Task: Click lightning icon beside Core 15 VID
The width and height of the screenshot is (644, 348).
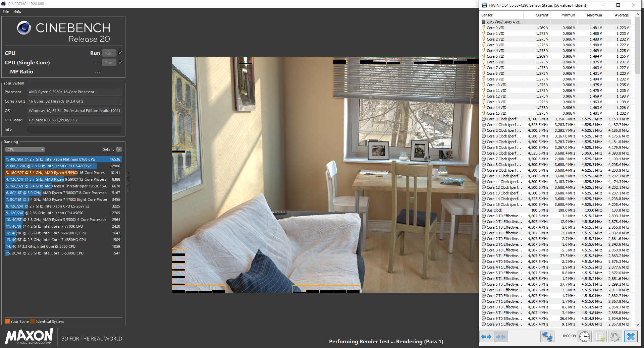Action: [484, 113]
